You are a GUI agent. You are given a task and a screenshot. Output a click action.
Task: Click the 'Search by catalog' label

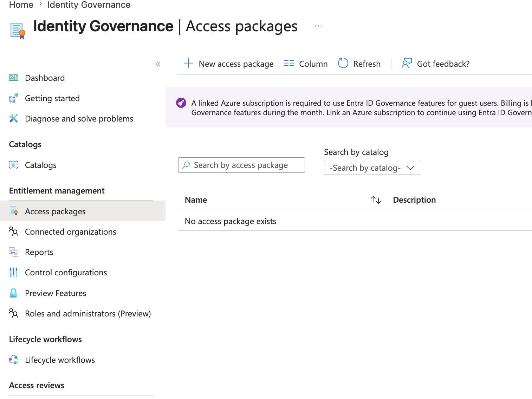tap(356, 152)
